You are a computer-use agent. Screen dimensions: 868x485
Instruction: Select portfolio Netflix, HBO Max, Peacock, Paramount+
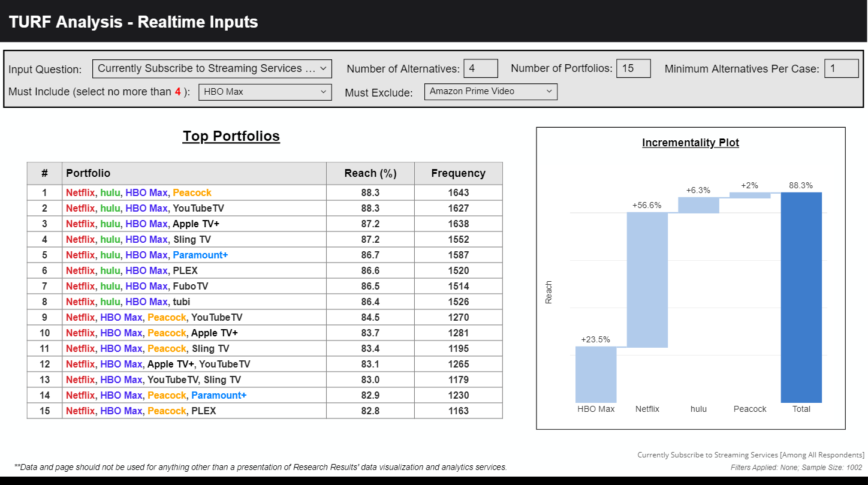265,395
